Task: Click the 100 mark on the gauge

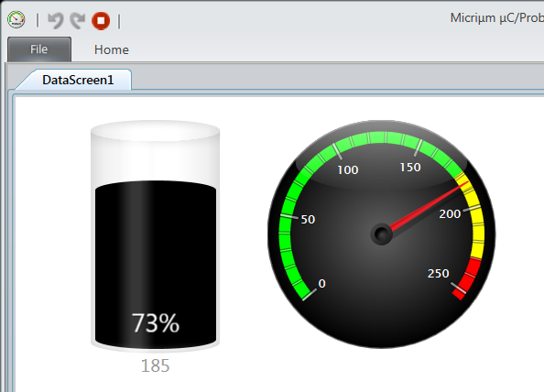Action: [x=348, y=170]
